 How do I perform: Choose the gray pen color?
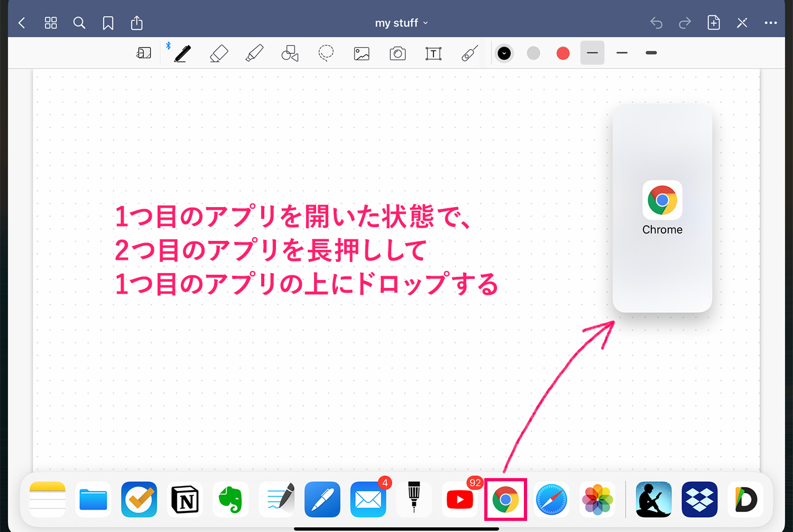point(533,53)
